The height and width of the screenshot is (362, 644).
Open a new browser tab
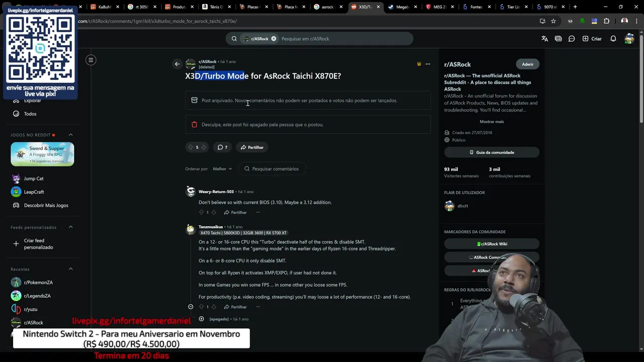575,7
